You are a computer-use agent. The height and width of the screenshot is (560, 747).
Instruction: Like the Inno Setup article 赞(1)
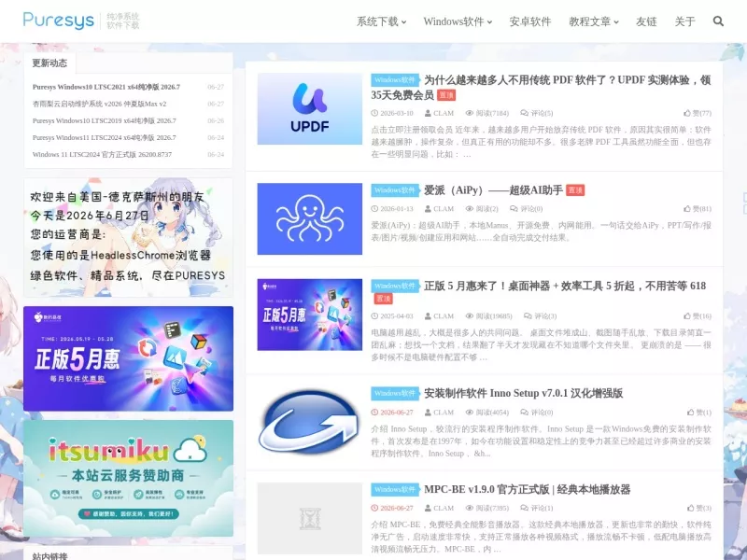point(698,413)
